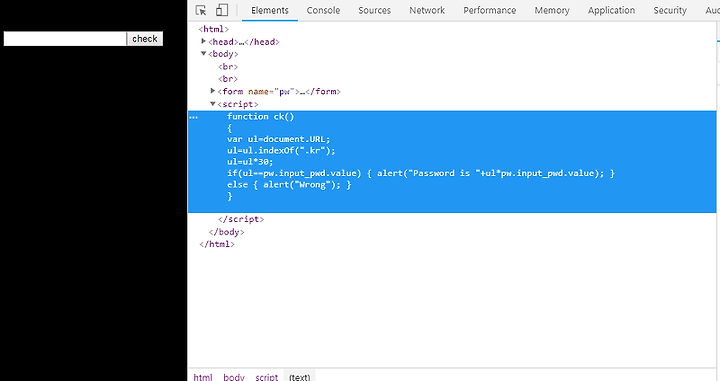
Task: Toggle the device toolbar icon
Action: (x=222, y=10)
